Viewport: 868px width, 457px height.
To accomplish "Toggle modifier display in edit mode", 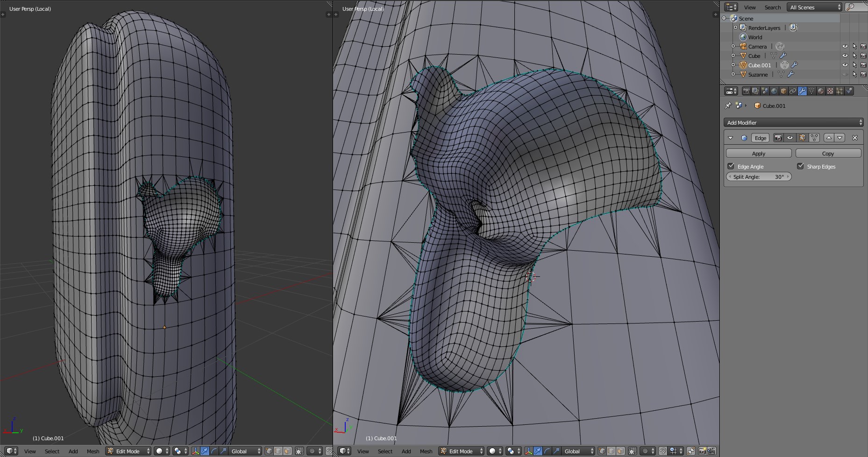I will [x=802, y=138].
